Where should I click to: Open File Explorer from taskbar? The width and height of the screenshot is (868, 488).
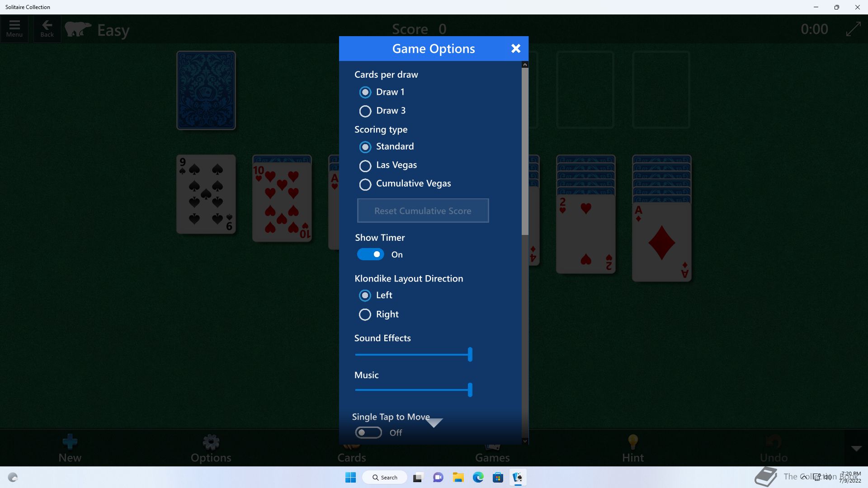pyautogui.click(x=458, y=477)
